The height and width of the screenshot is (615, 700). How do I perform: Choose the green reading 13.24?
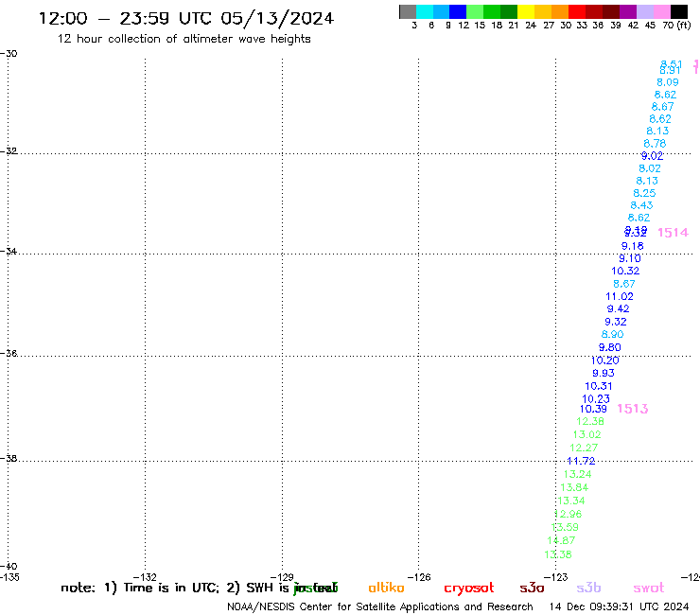tap(578, 474)
